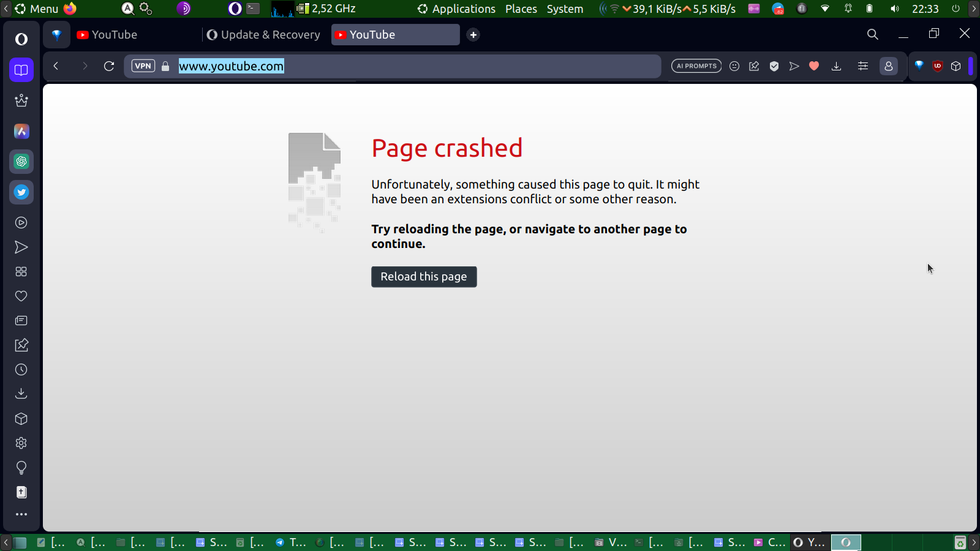Open the crown-shaped sidebar icon above Aria
This screenshot has height=551, width=980.
21,100
